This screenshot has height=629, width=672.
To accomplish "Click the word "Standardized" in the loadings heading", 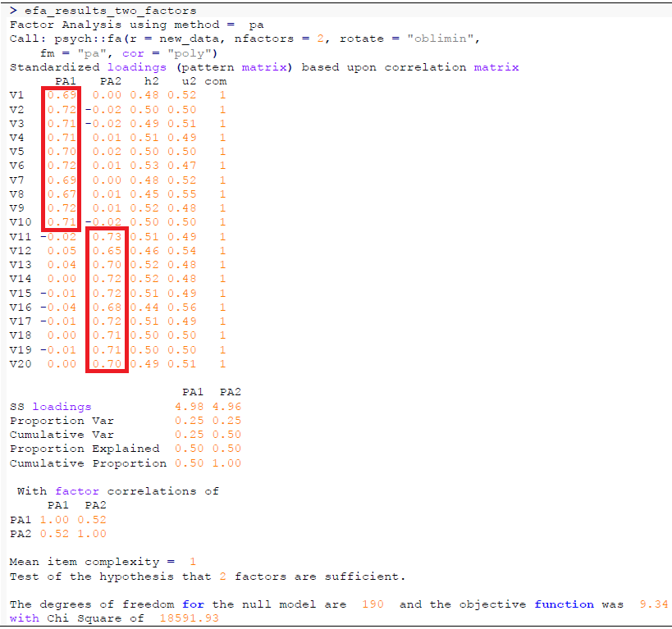I will click(x=54, y=67).
